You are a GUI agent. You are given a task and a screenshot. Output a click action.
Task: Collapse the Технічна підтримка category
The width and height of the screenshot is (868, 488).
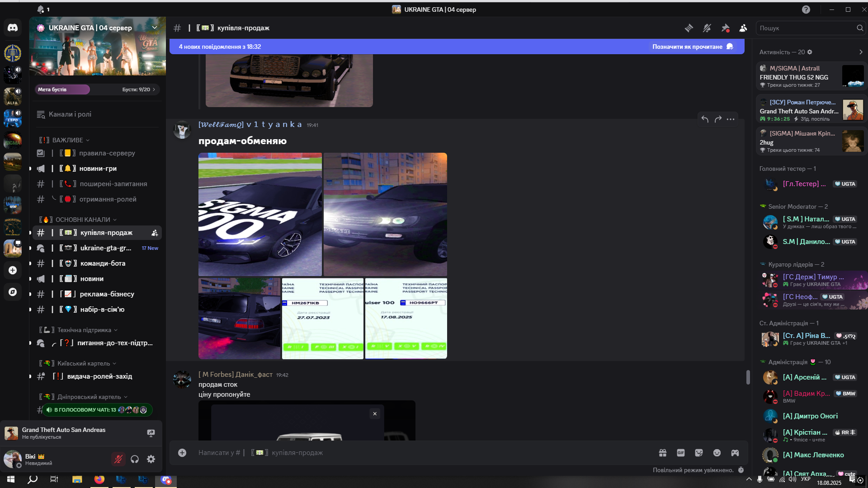pos(79,330)
